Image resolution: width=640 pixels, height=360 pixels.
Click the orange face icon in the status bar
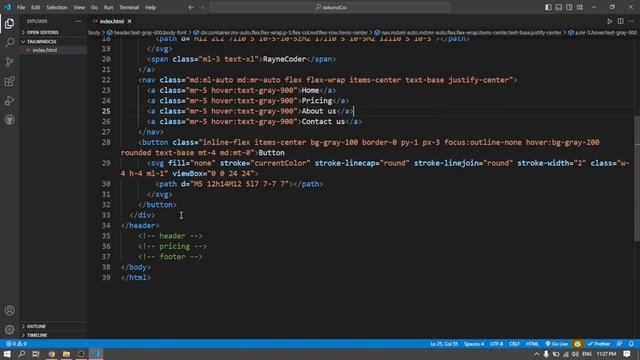[x=577, y=344]
